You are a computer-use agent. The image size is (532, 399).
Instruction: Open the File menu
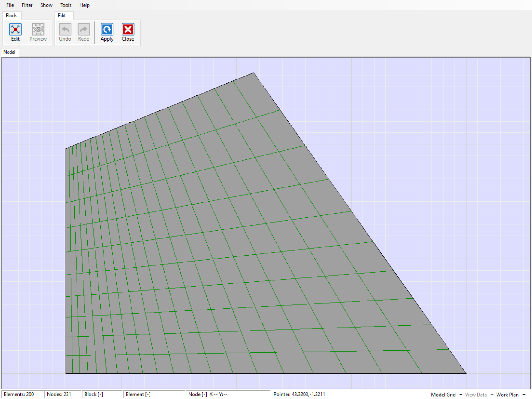click(10, 5)
